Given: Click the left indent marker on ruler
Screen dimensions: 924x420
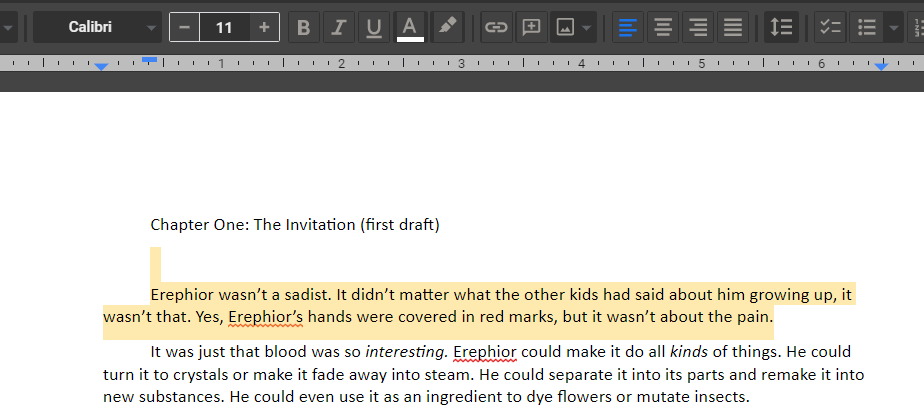Looking at the screenshot, I should [x=101, y=67].
